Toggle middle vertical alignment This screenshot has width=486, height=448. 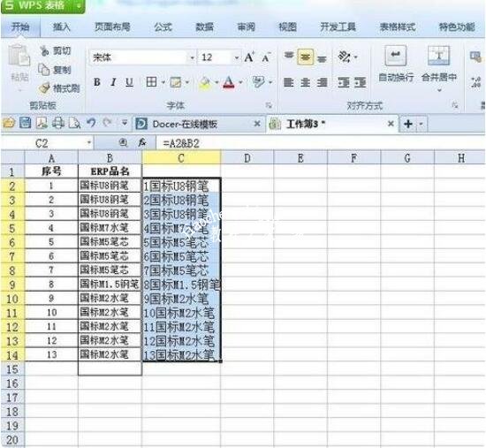point(306,57)
